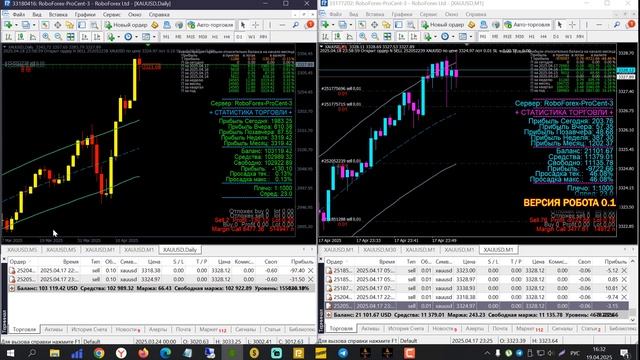This screenshot has width=640, height=360.
Task: Open Profiles icon in left terminal toolbar
Action: [26, 25]
